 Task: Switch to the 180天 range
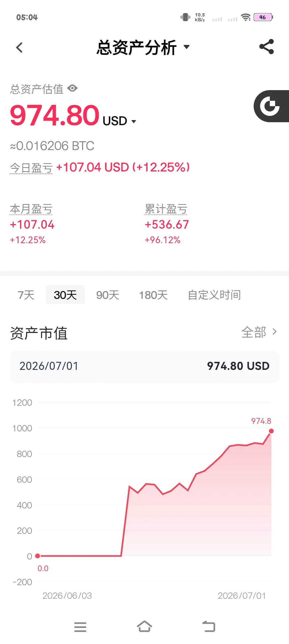tap(153, 295)
